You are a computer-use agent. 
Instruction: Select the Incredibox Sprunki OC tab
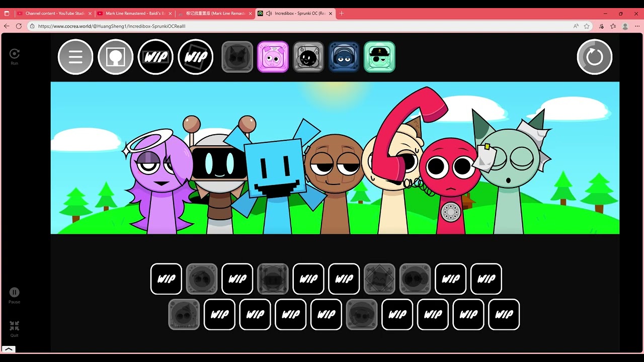tap(299, 14)
